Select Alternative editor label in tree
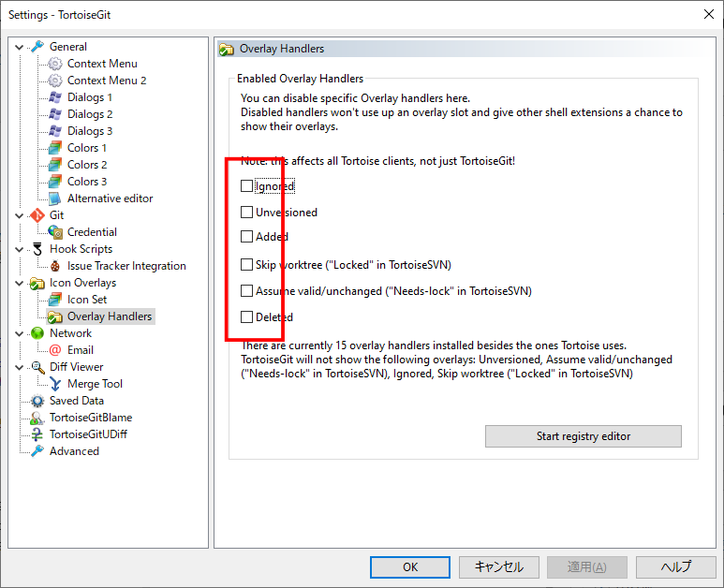 [110, 198]
